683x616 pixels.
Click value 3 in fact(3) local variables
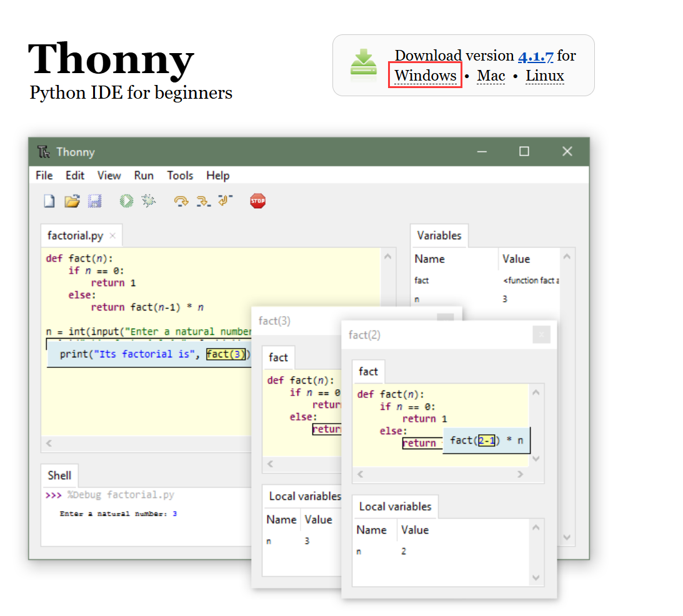point(307,541)
